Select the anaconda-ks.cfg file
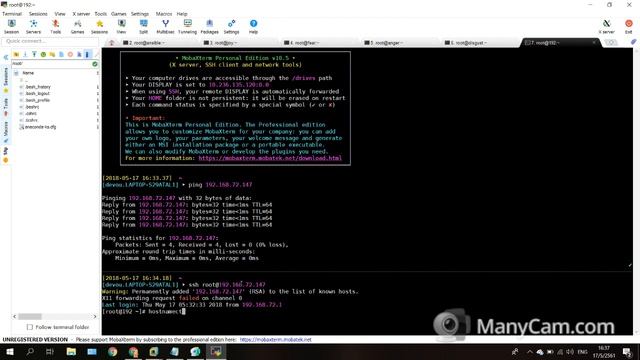Screen dimensions: 640x360 click(40, 127)
